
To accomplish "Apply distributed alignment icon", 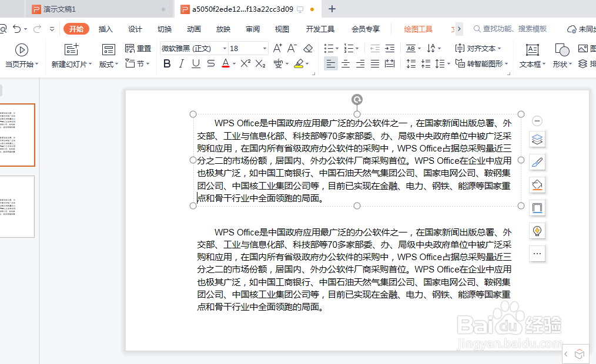I will (390, 63).
